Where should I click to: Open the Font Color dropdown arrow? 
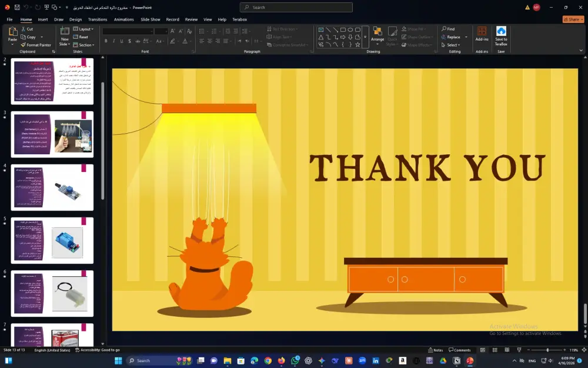(x=189, y=41)
